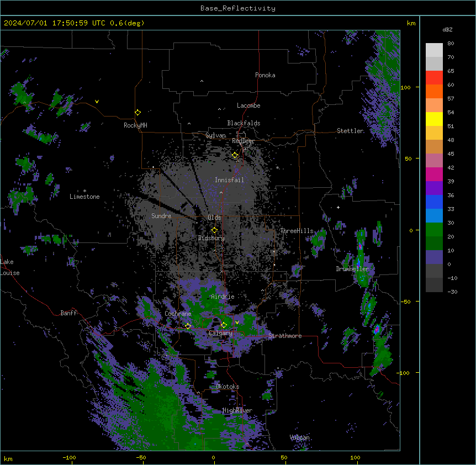Click the red 65-60 dBZ legend swatch
The width and height of the screenshot is (476, 465).
[434, 78]
